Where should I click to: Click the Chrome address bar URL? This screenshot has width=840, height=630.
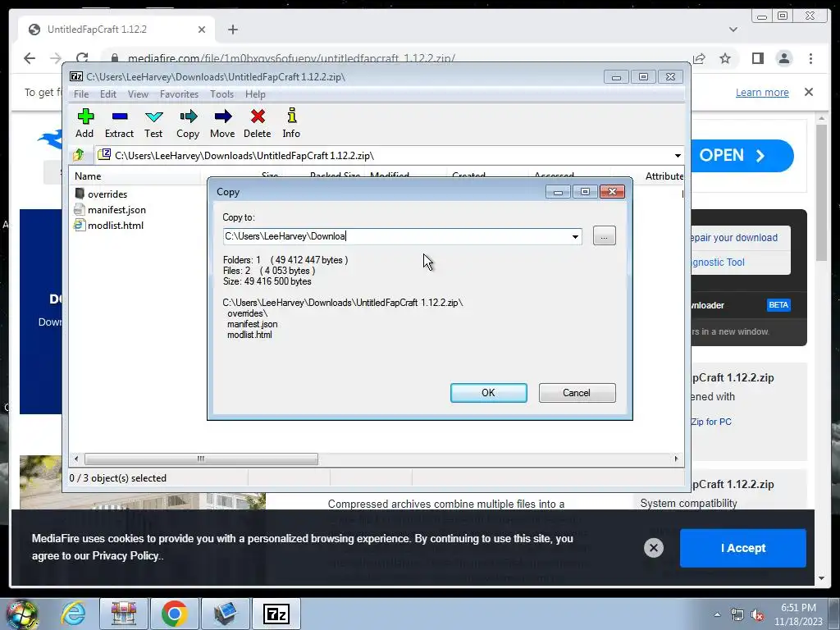[x=291, y=58]
